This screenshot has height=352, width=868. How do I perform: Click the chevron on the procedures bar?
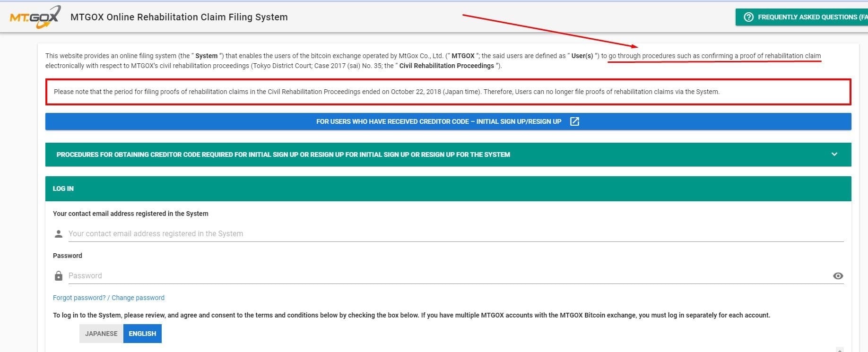834,155
